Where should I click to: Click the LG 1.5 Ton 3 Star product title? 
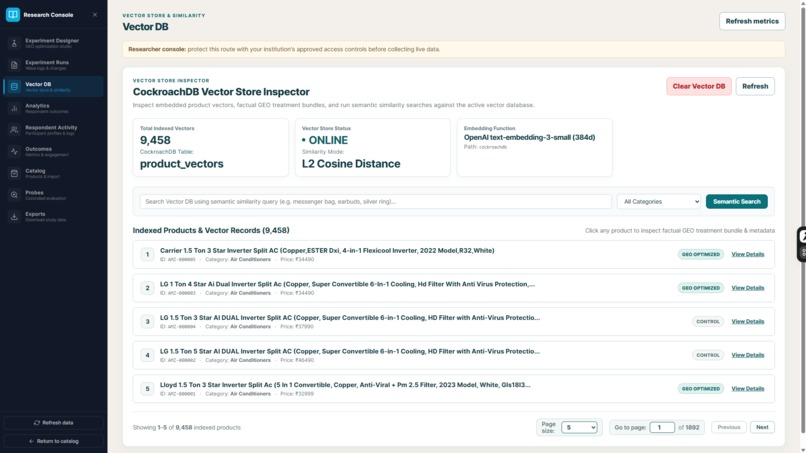[x=350, y=317]
